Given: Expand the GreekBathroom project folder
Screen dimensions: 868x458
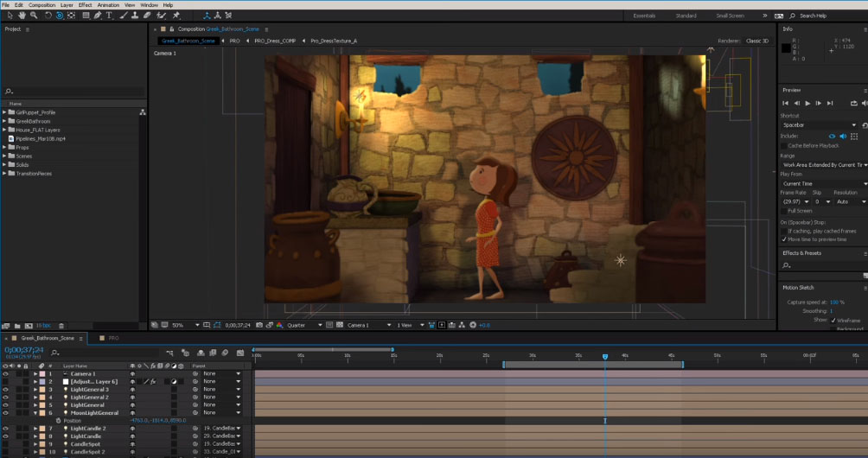Looking at the screenshot, I should (4, 121).
